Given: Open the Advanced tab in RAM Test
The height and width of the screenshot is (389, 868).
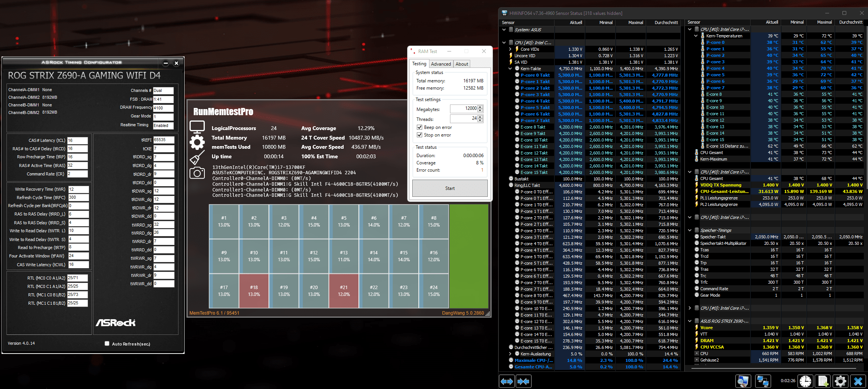Looking at the screenshot, I should click(441, 64).
